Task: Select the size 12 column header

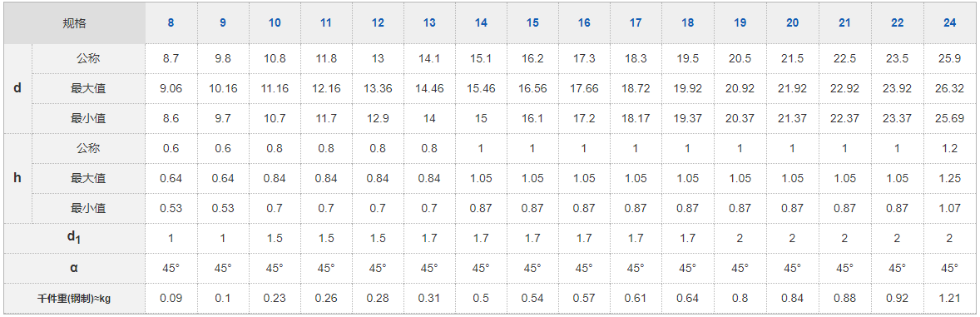Action: [378, 23]
